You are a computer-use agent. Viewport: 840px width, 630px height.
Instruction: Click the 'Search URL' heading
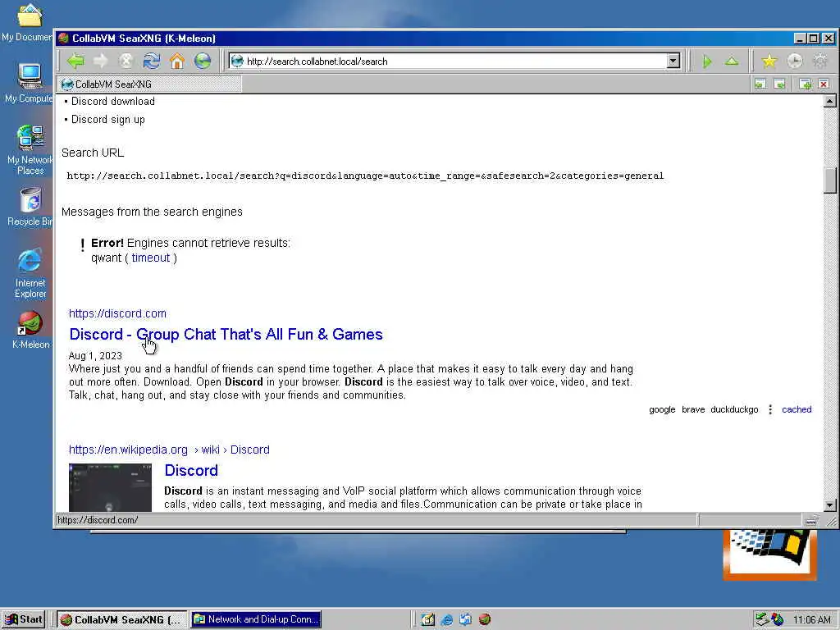pyautogui.click(x=93, y=153)
